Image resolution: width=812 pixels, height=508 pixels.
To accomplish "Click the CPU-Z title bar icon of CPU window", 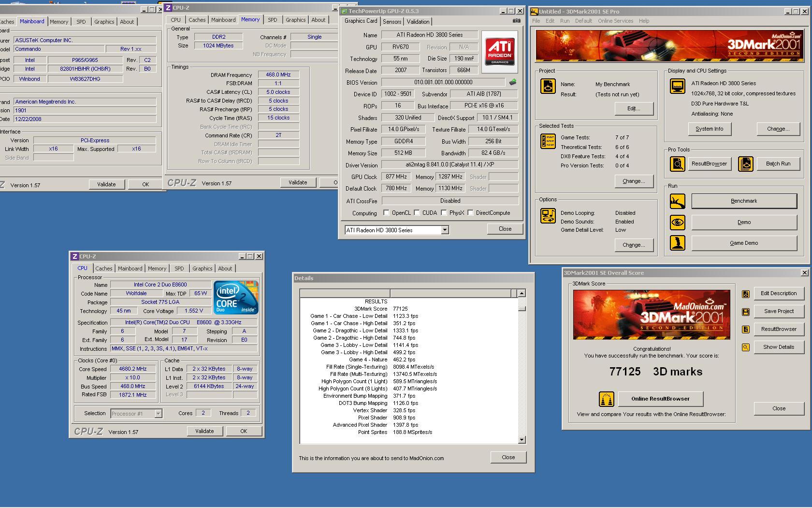I will pyautogui.click(x=75, y=256).
